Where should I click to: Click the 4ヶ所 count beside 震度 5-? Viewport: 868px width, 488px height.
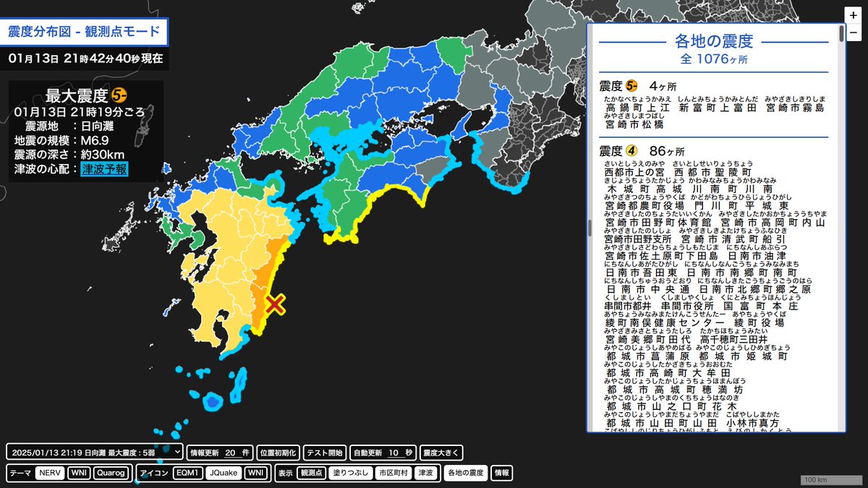pyautogui.click(x=662, y=86)
